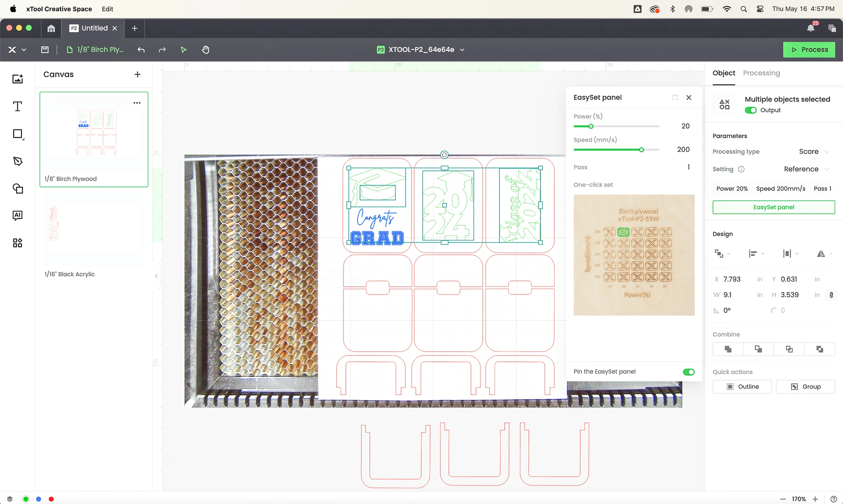The width and height of the screenshot is (843, 504).
Task: Click the green Process button
Action: [x=809, y=50]
